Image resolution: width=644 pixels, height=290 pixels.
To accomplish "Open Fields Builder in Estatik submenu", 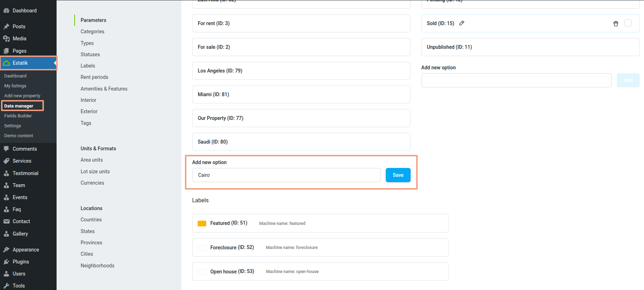I will (x=18, y=116).
